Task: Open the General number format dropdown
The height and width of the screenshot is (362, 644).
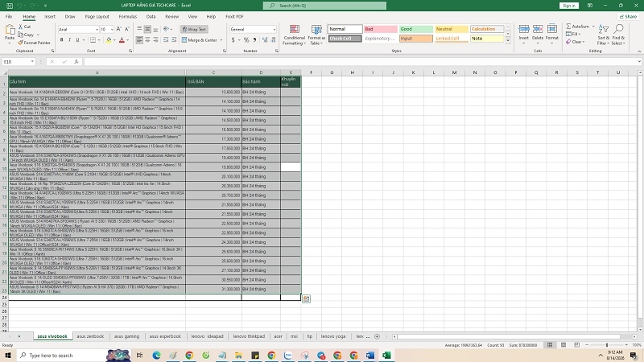Action: [274, 30]
